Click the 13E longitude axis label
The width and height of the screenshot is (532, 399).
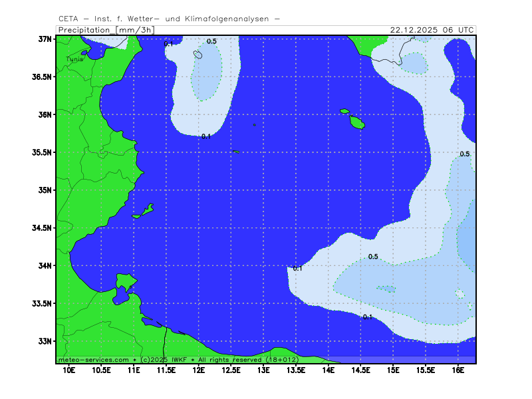point(263,369)
